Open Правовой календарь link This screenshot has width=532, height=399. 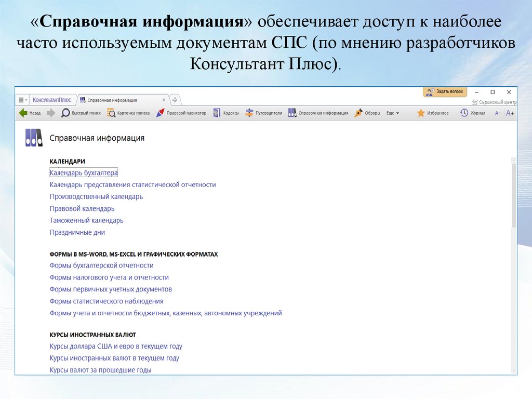point(82,209)
